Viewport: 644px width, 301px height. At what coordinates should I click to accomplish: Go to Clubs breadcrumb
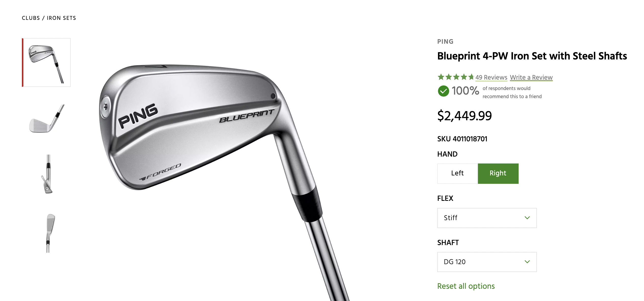[x=31, y=18]
